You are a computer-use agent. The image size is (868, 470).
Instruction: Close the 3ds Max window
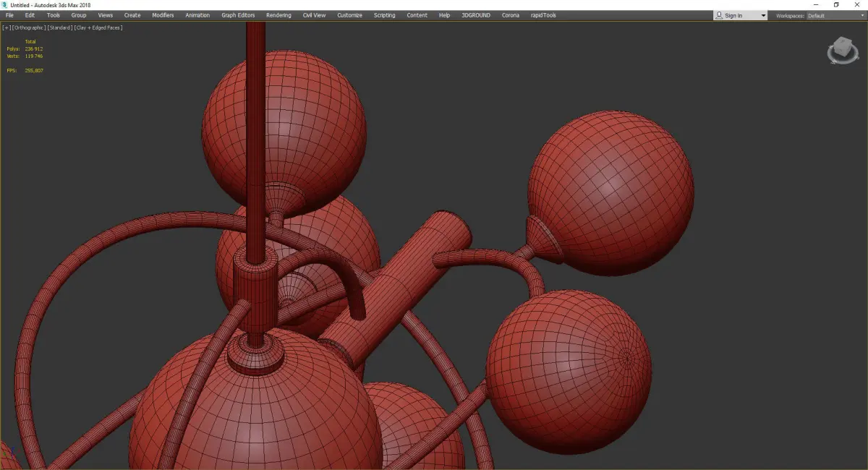pos(857,5)
